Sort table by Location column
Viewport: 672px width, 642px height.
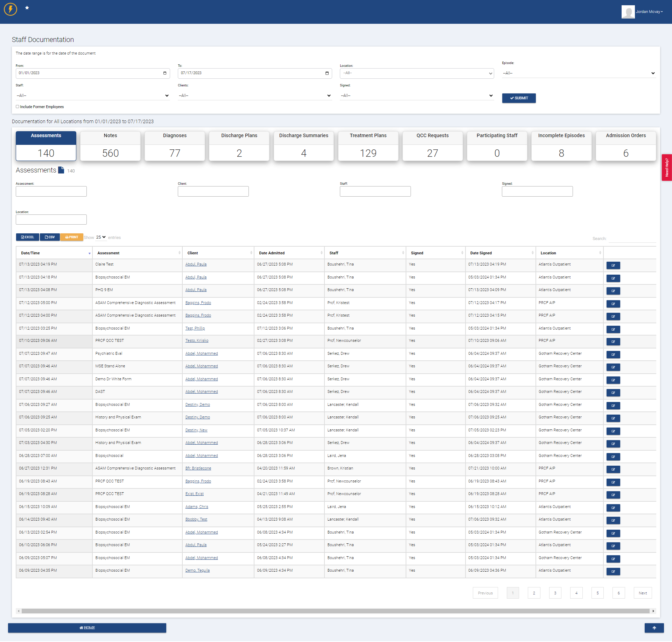(569, 253)
